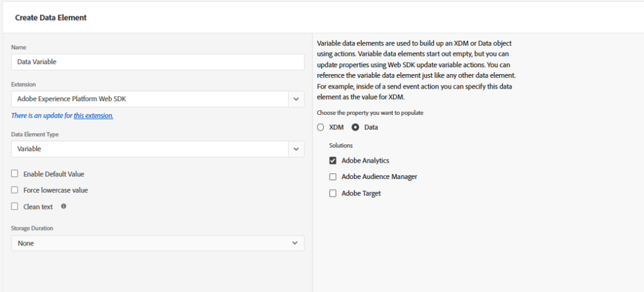Expand the Storage Duration dropdown

(158, 243)
